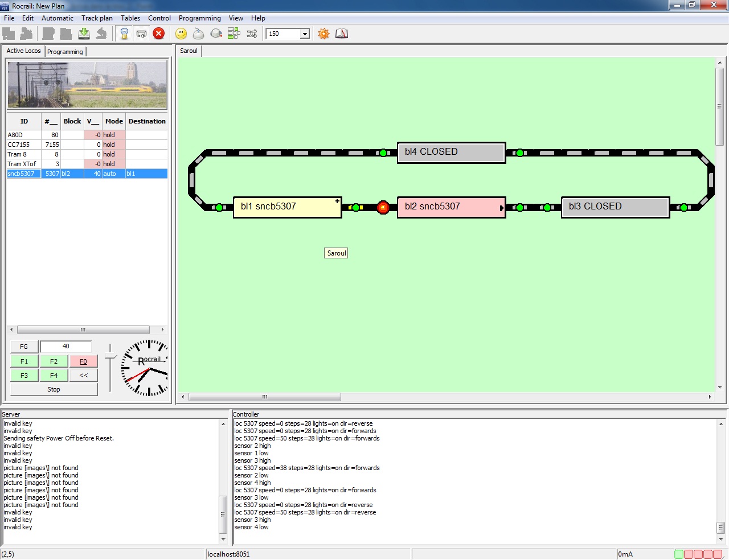The height and width of the screenshot is (560, 729).
Task: Open the Help menu
Action: [258, 18]
